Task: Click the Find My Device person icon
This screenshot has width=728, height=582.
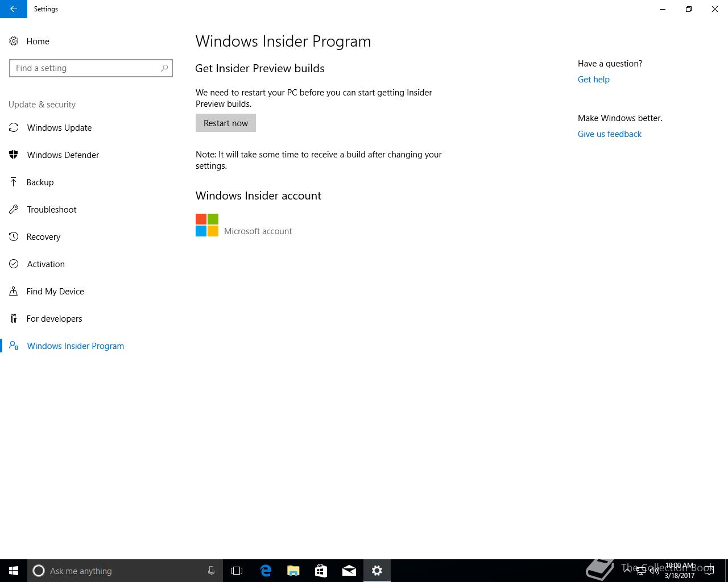Action: 14,291
